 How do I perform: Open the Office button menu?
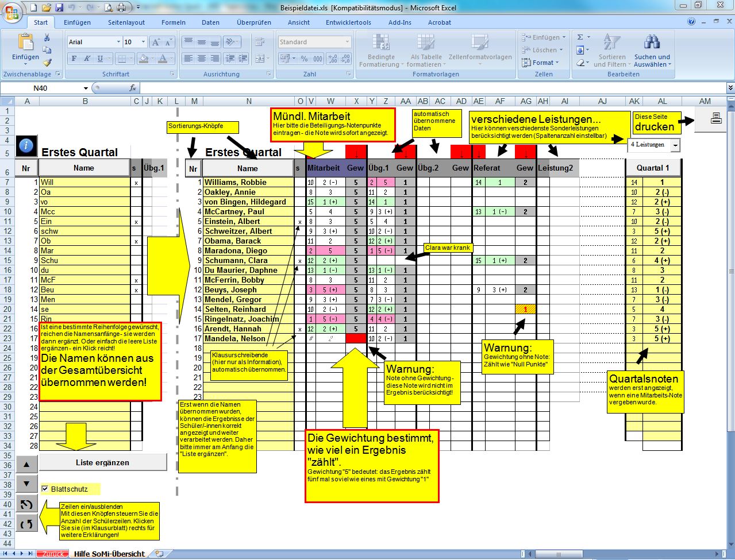(x=12, y=11)
